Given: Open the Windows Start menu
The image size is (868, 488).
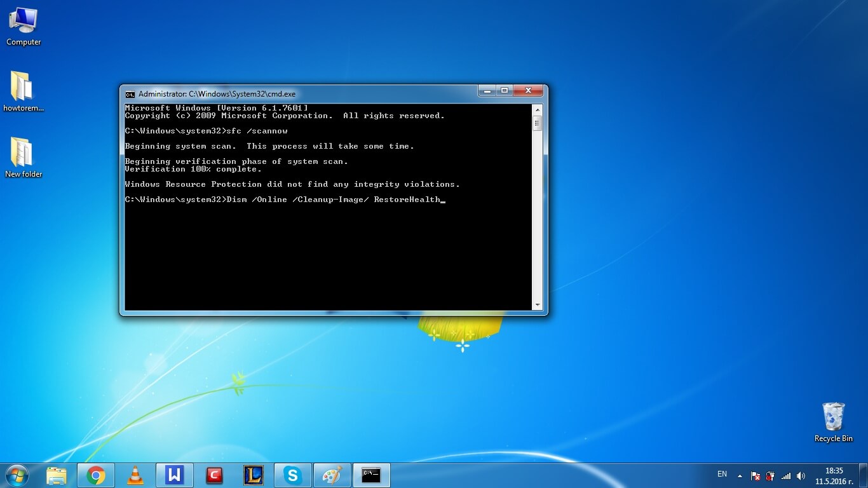Looking at the screenshot, I should (x=17, y=475).
